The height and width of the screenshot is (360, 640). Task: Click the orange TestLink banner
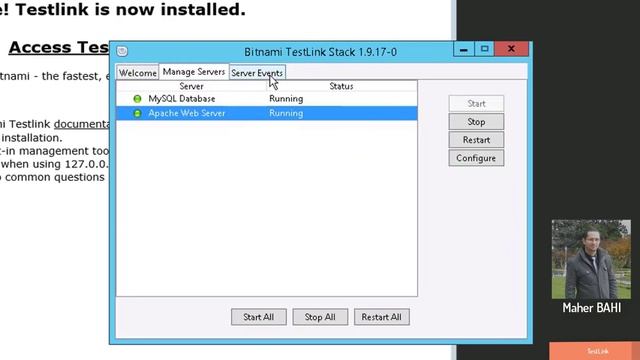tap(594, 351)
